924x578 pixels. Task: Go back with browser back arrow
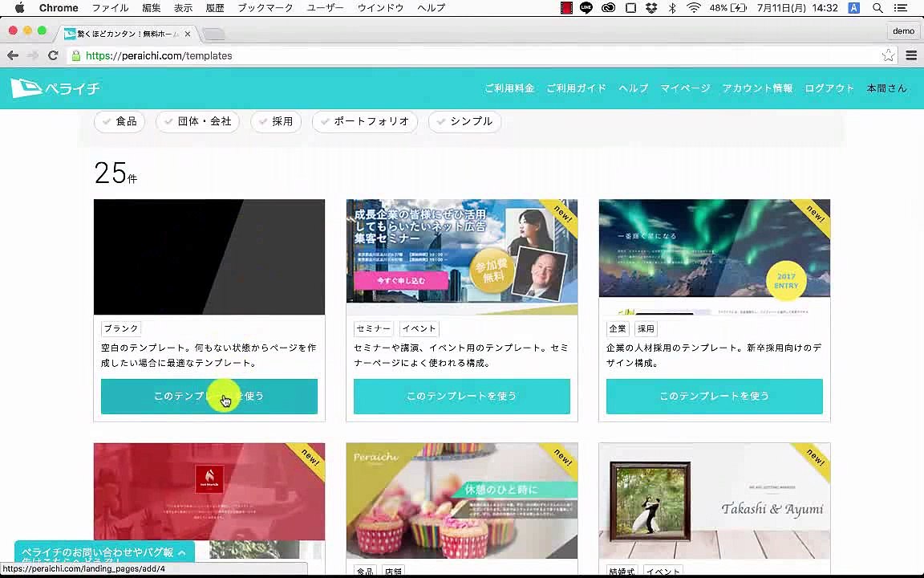click(x=13, y=55)
